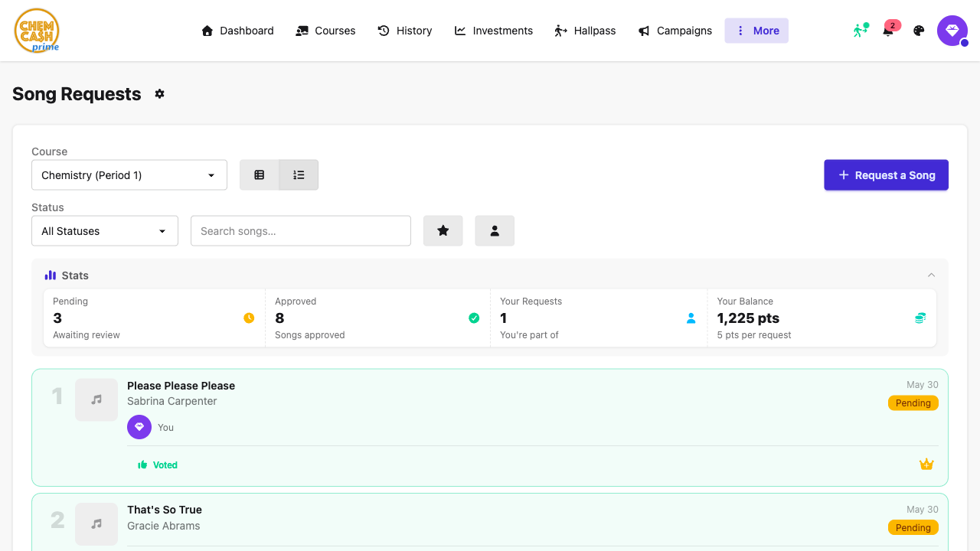Open the History page
This screenshot has height=551, width=980.
(x=405, y=31)
